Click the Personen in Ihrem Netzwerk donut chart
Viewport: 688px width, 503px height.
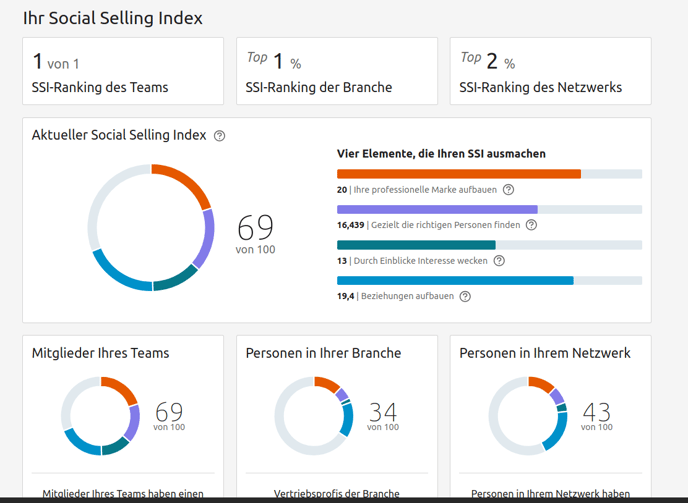click(x=528, y=416)
